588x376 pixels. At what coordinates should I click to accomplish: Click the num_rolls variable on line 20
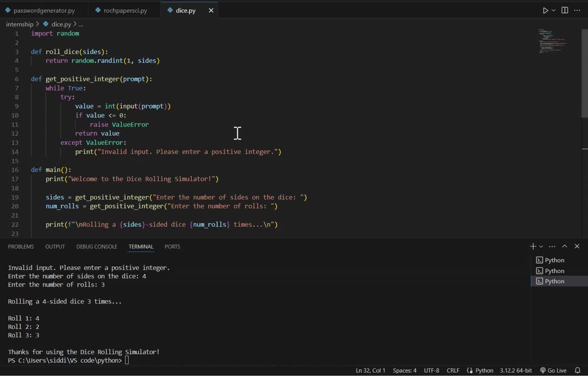(x=62, y=206)
